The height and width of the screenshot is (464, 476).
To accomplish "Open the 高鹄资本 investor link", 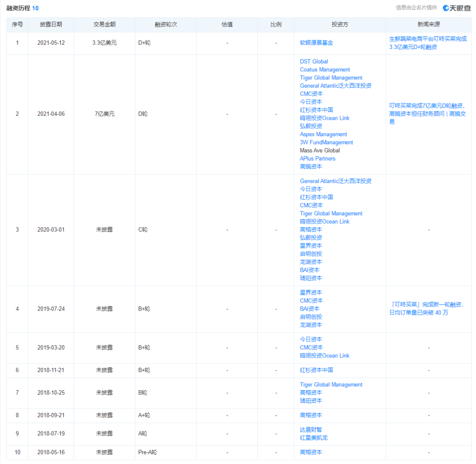I will [311, 167].
